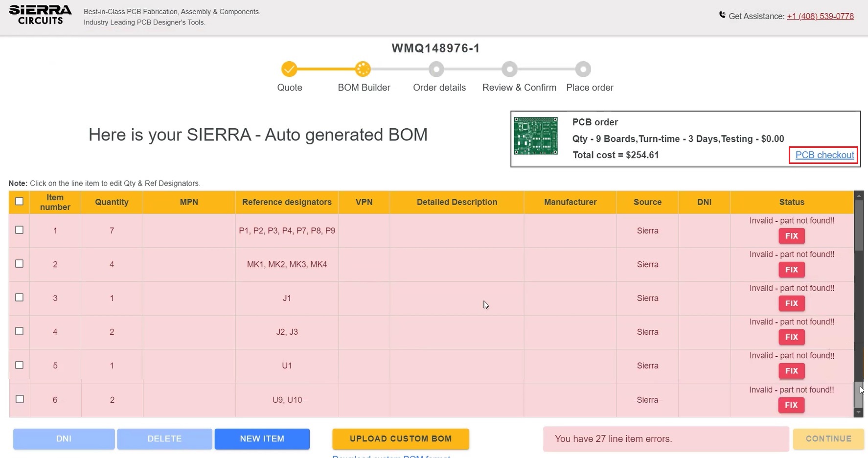Click the DNI column header

coord(704,202)
